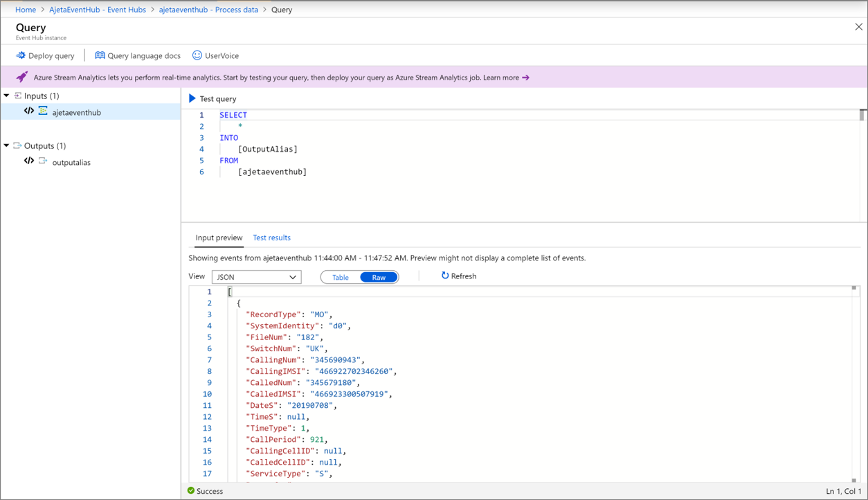
Task: Click the rocket icon in banner
Action: [x=22, y=77]
